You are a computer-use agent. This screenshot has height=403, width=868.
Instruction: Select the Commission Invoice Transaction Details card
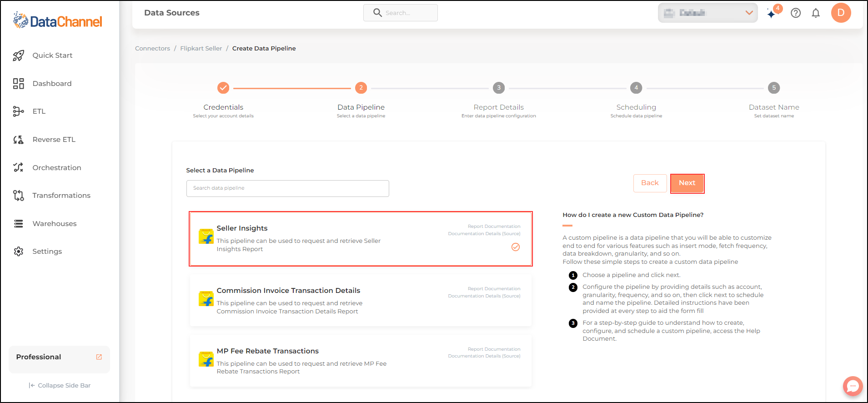(361, 300)
